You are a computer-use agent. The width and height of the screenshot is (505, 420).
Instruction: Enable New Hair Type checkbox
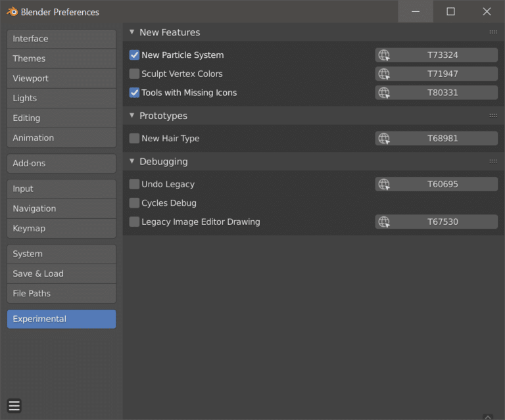pyautogui.click(x=134, y=139)
